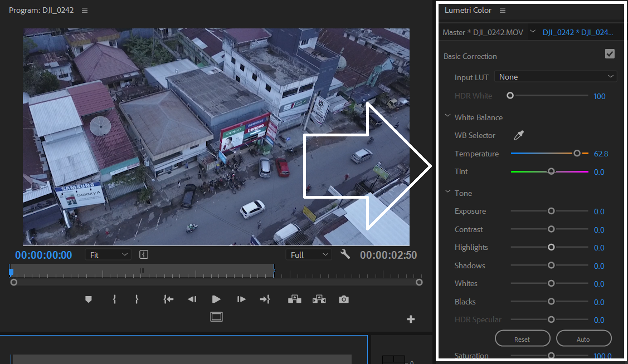Click the Mark In icon
Screen dimensions: 628x364
click(114, 299)
